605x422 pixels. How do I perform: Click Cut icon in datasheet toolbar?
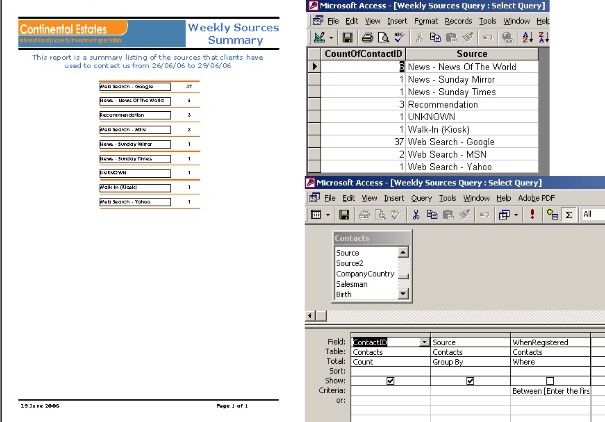click(x=419, y=37)
